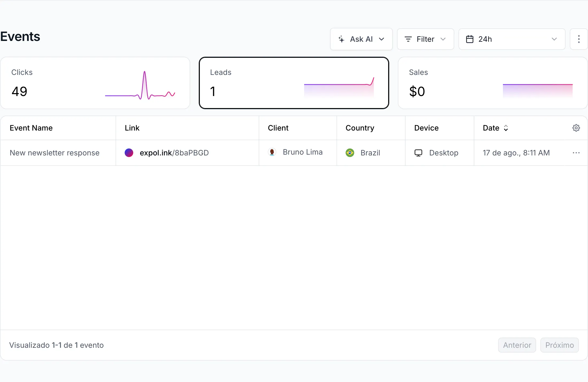Image resolution: width=588 pixels, height=382 pixels.
Task: Switch to the Clicks tab card
Action: [x=95, y=83]
